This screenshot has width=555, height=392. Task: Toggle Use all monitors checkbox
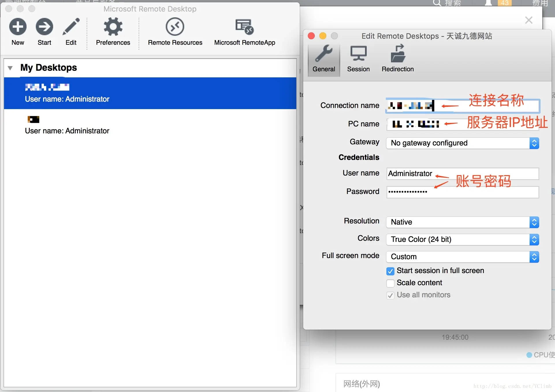tap(390, 295)
